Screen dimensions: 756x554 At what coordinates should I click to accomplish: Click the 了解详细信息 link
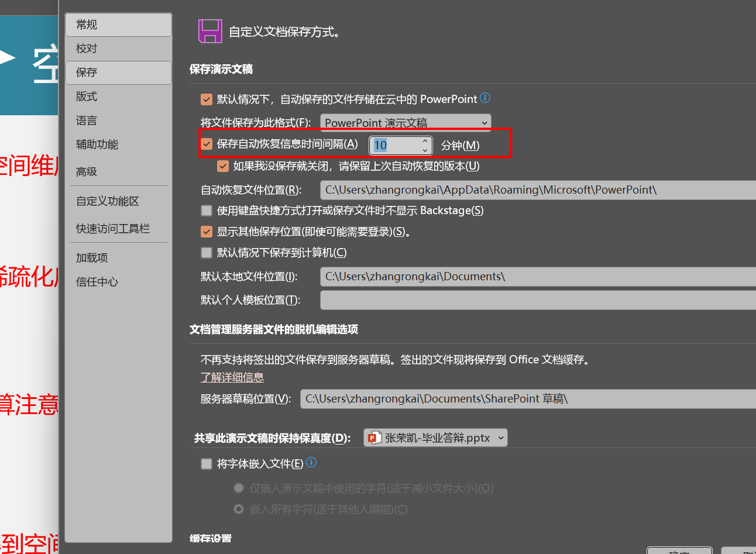232,377
